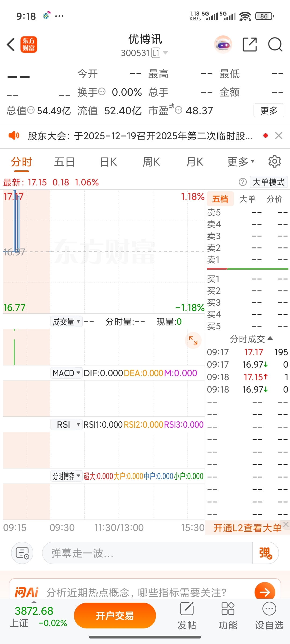Open the 成交量 indicator dropdown
Screen dimensions: 290x644
click(x=66, y=321)
